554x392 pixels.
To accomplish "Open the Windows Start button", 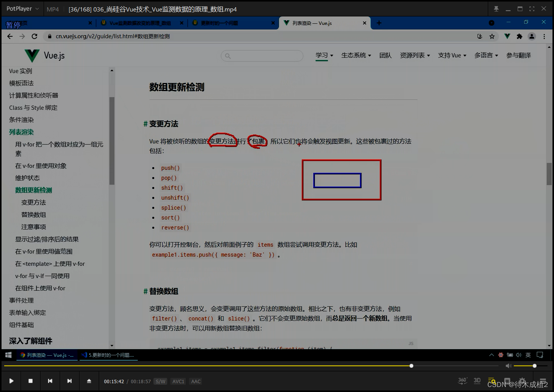I will click(x=8, y=355).
